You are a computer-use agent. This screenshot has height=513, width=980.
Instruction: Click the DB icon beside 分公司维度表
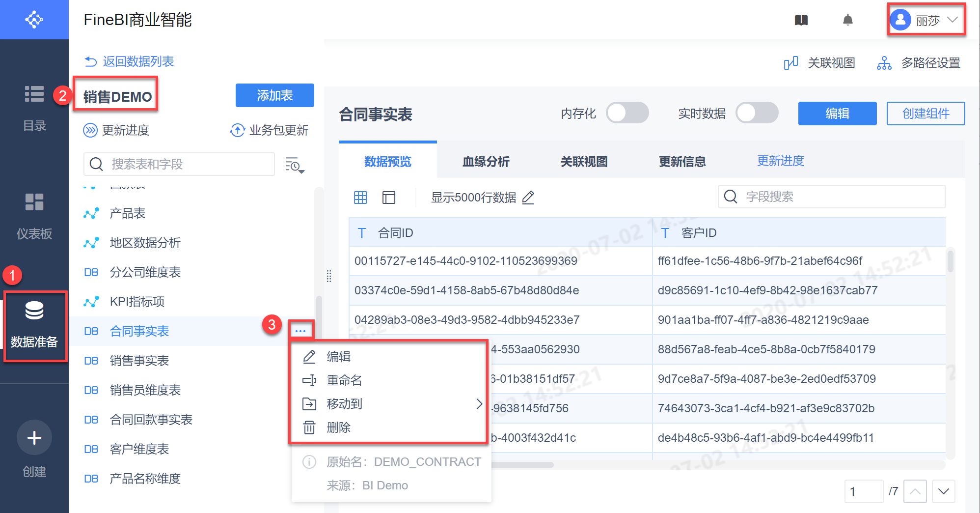[91, 272]
